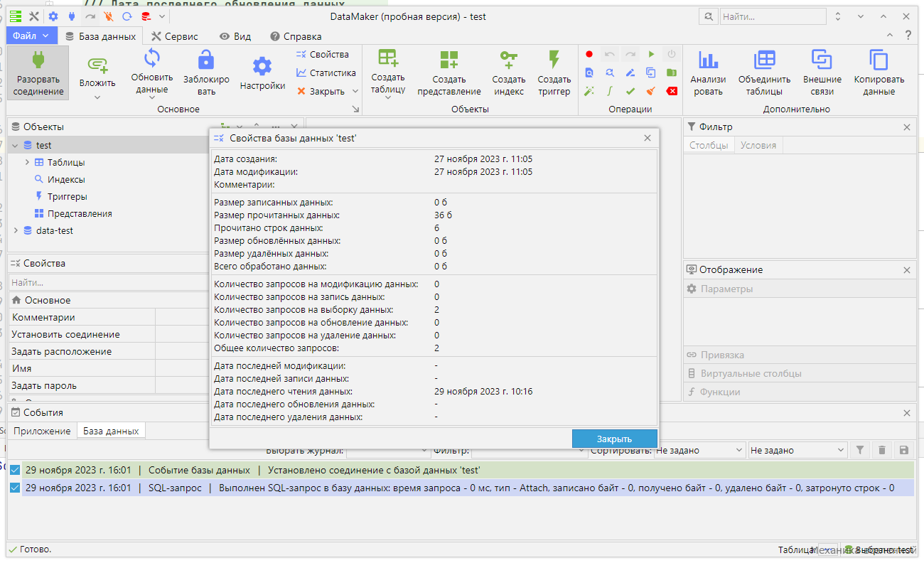Open the first Не задано sort dropdown
The image size is (924, 563).
pos(699,450)
